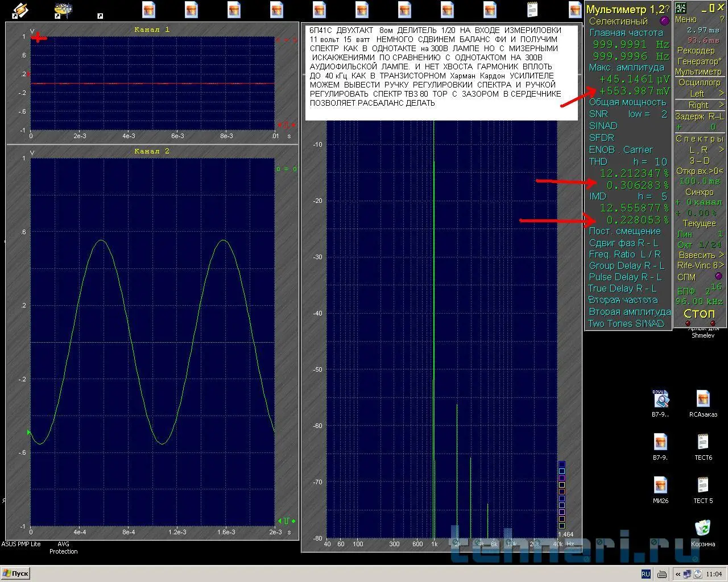
Task: Click the SpectraPLUS app icon in control panel
Action: pos(680,8)
